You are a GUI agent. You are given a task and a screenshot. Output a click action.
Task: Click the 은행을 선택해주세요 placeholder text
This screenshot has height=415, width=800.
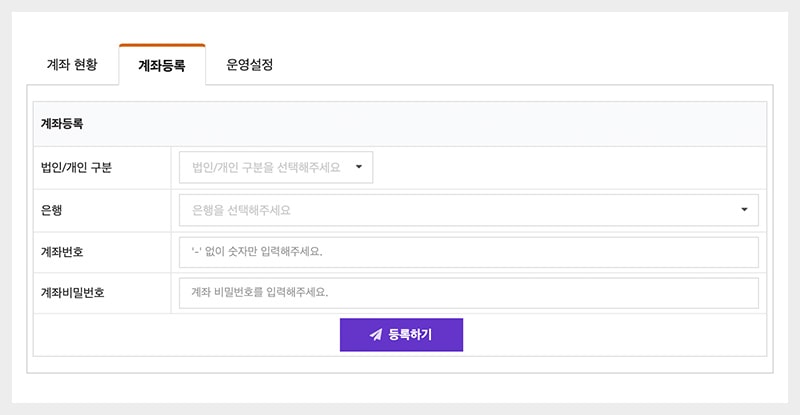coord(246,210)
